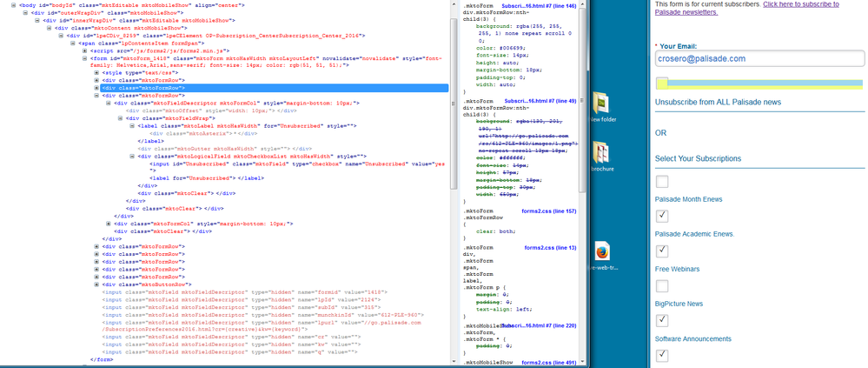Select the input id Unsubscribed row

pos(298,167)
